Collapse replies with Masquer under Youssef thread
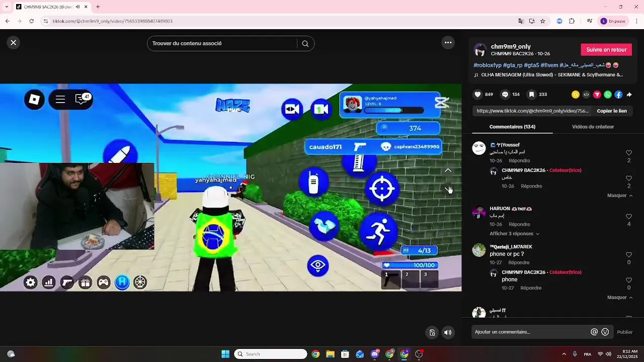Image resolution: width=644 pixels, height=362 pixels. pos(620,196)
